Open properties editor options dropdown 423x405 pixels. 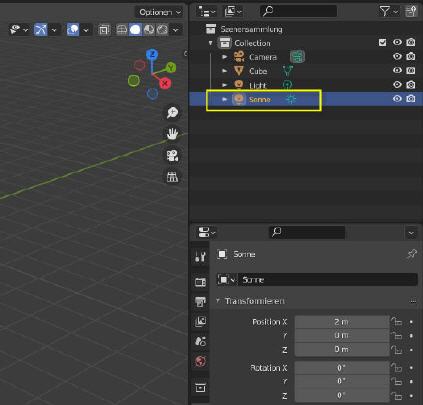pos(411,233)
